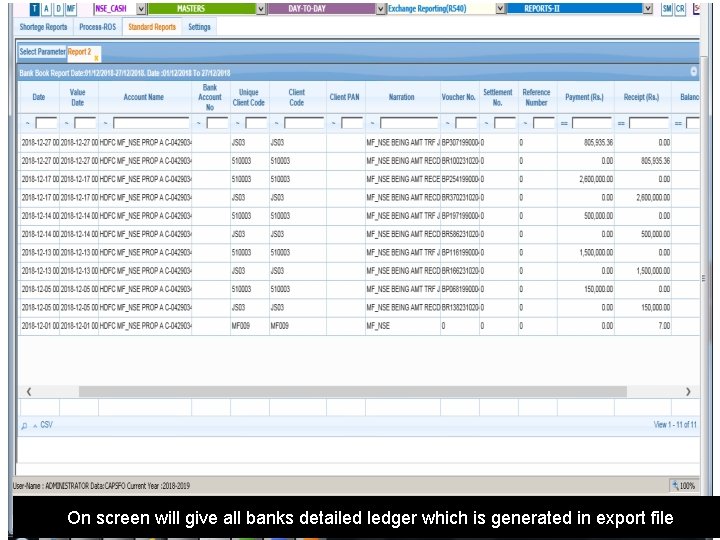Sort by Unique Client Code column header
This screenshot has width=720, height=540.
249,97
